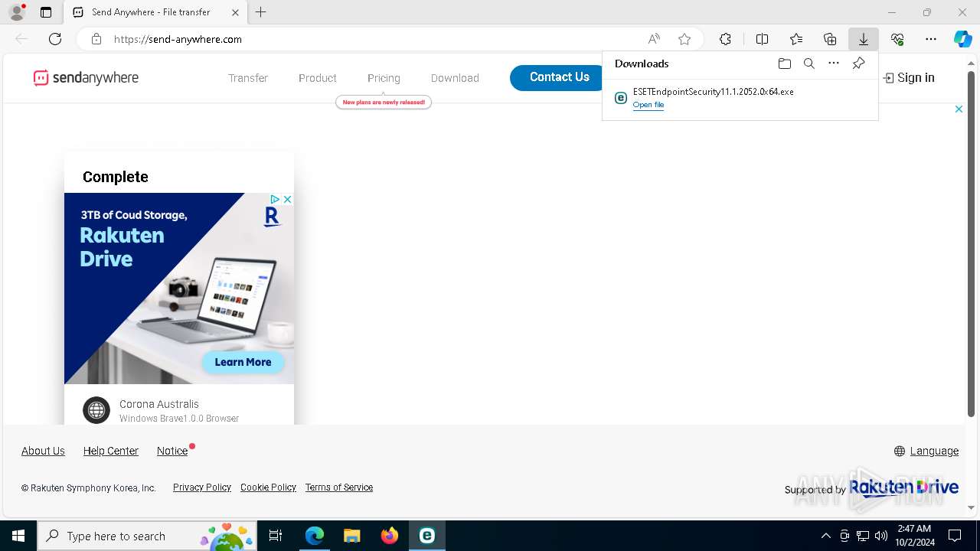Click the Edge profile icon
This screenshot has width=980, height=551.
17,12
